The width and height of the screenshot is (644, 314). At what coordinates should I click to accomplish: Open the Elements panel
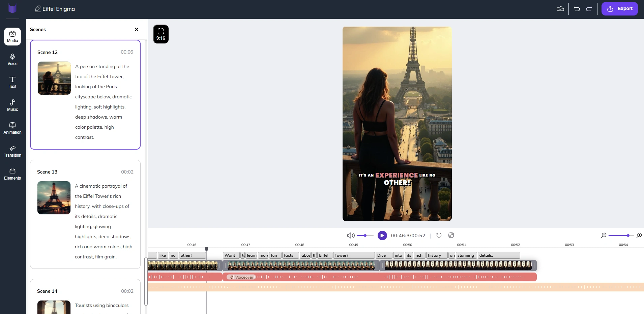[x=12, y=174]
